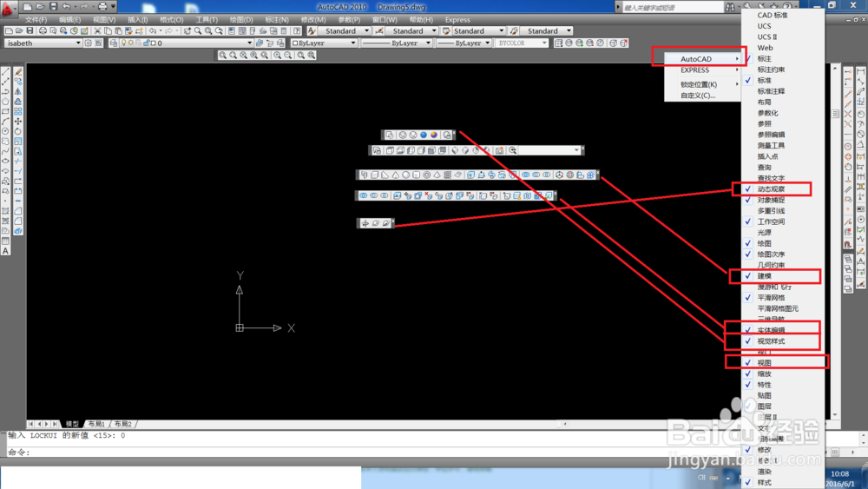Click the Zoom In icon in Zoom toolbar
The height and width of the screenshot is (489, 868).
pyautogui.click(x=278, y=56)
